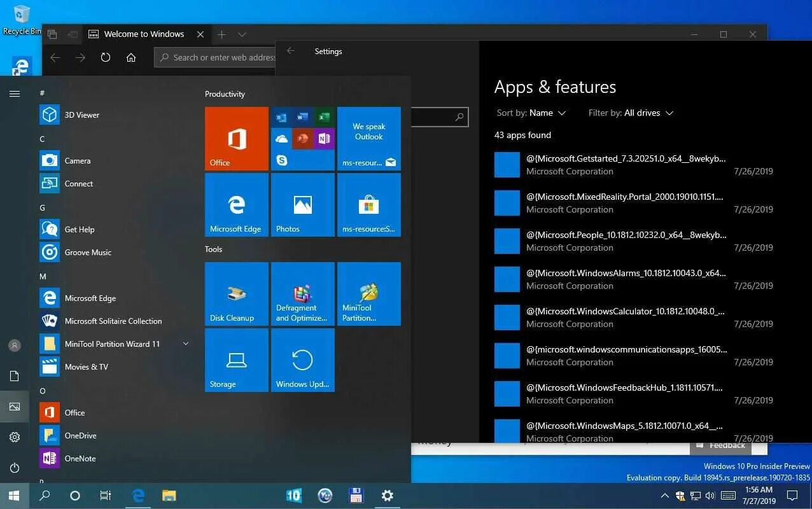Select Microsoft.MixedReality.Portal app entry

(x=634, y=203)
